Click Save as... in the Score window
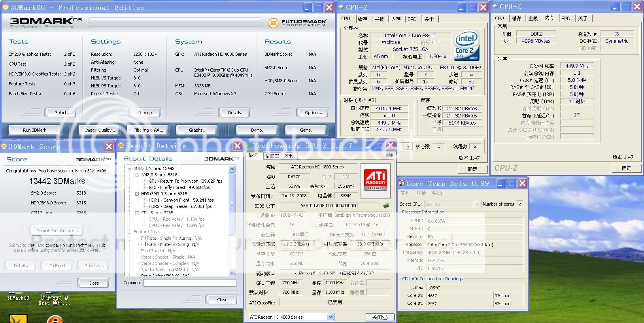 [94, 266]
